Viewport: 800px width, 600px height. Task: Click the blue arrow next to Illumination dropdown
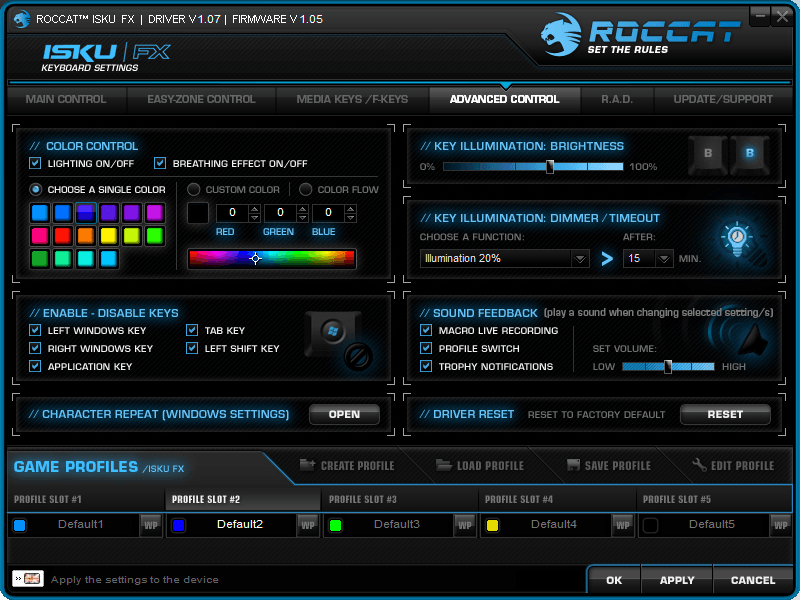607,259
